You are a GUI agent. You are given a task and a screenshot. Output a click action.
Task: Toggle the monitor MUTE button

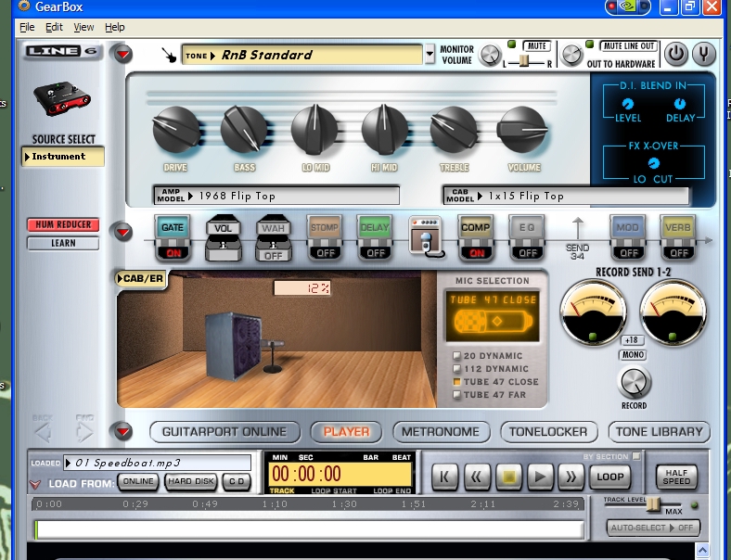pyautogui.click(x=536, y=45)
